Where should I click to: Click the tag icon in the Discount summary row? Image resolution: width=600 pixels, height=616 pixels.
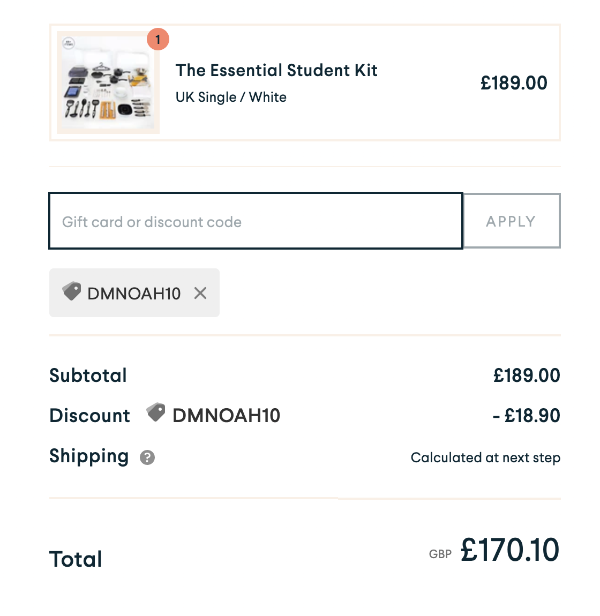[x=156, y=413]
